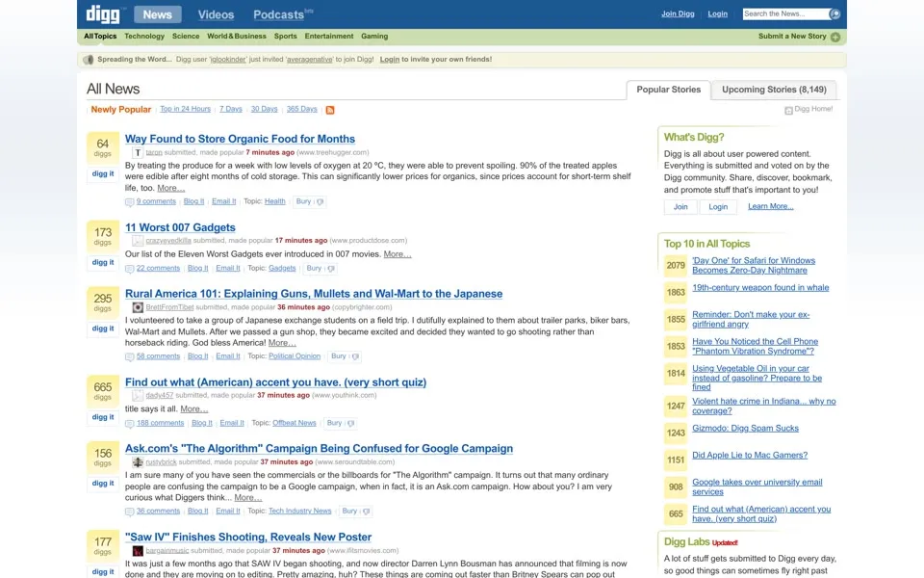Switch to Upcoming Stories tab
Viewport: 924px width, 578px height.
coord(774,90)
